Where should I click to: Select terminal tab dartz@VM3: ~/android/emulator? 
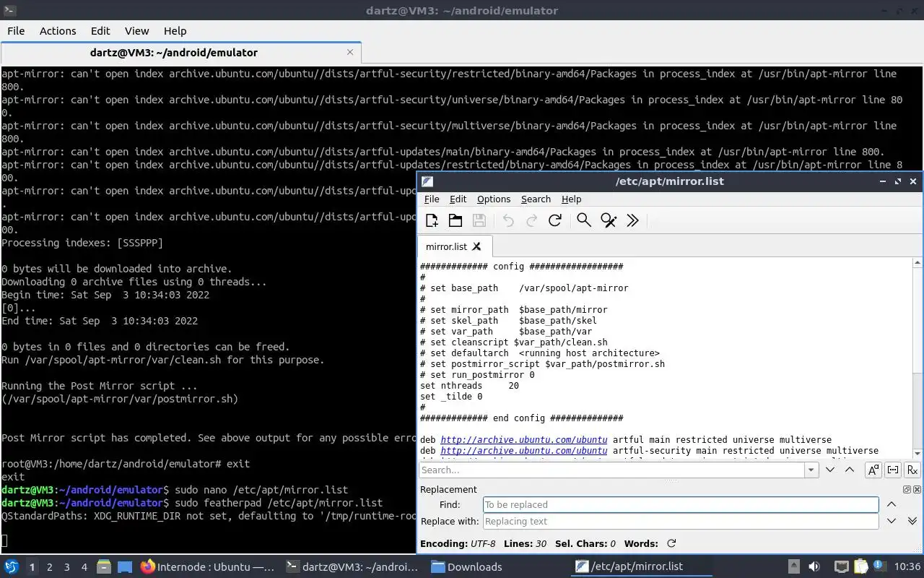[x=180, y=52]
